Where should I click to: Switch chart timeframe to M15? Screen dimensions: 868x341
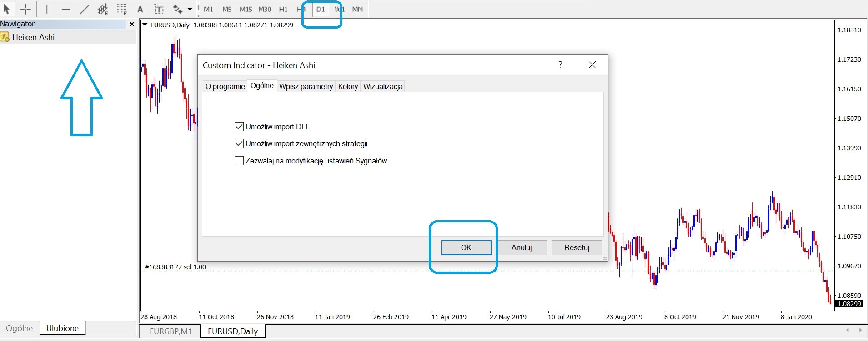(x=246, y=9)
